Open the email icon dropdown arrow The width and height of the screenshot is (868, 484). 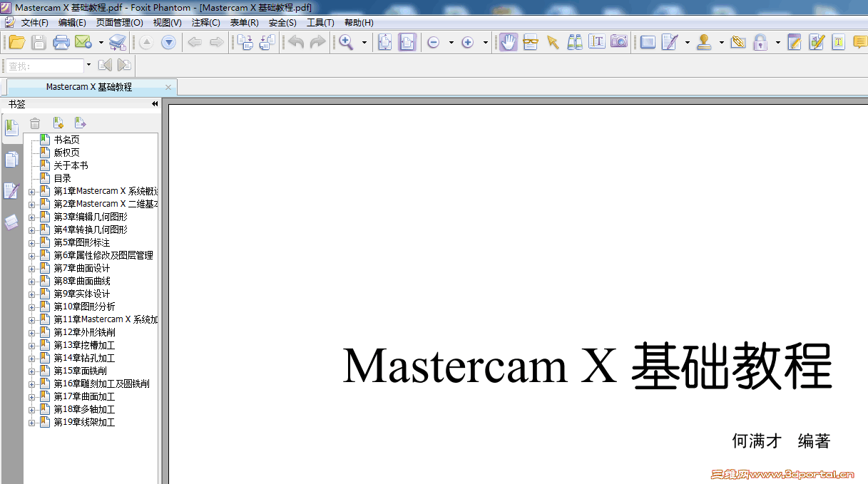101,43
